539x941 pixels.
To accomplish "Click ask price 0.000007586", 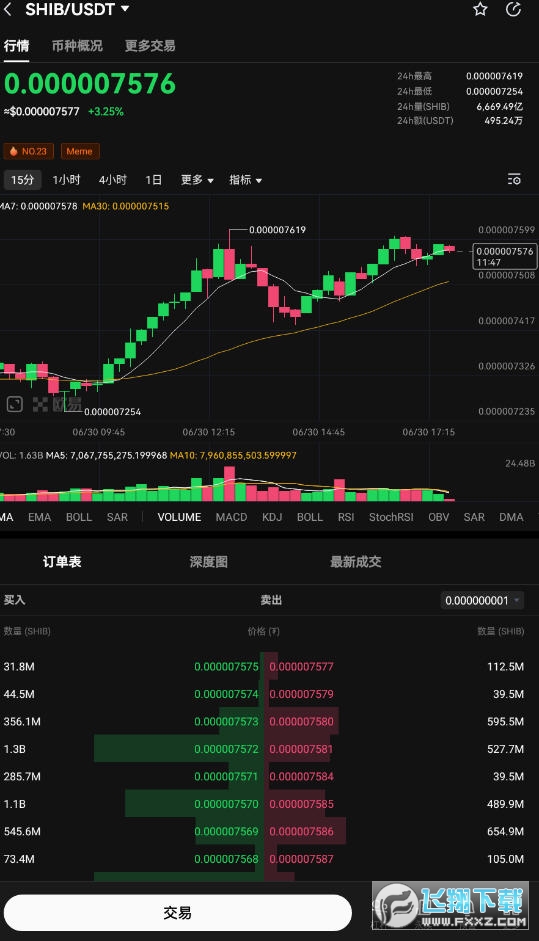I will 301,832.
